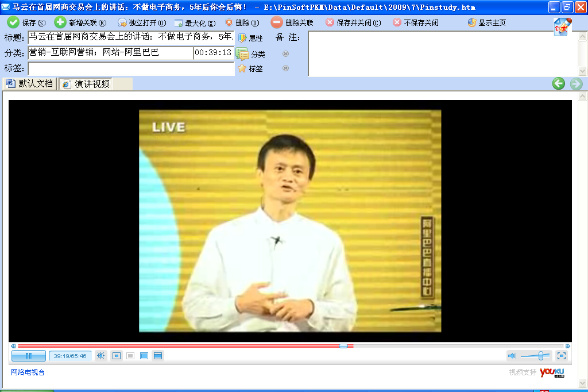Click the green back arrow button

coord(559,84)
